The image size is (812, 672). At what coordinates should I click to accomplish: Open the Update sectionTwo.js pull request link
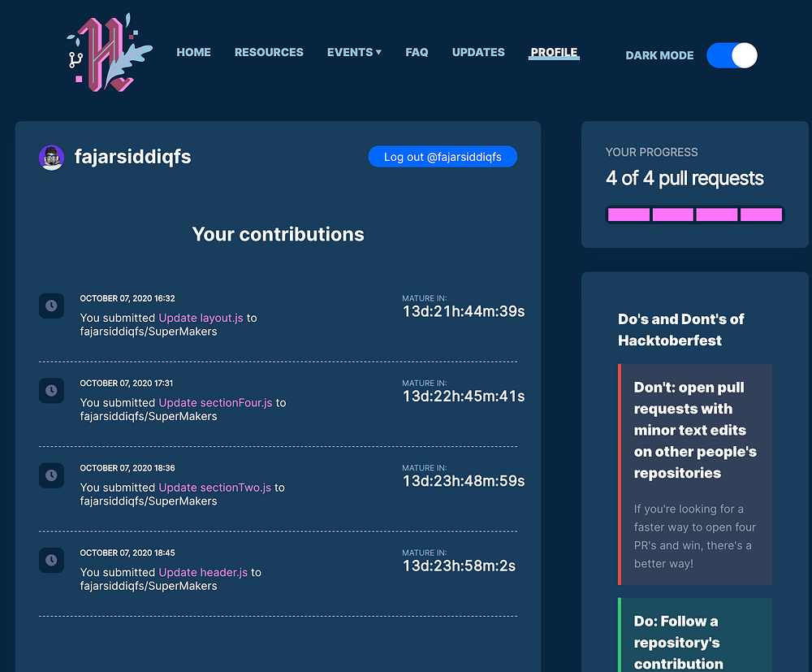[215, 488]
